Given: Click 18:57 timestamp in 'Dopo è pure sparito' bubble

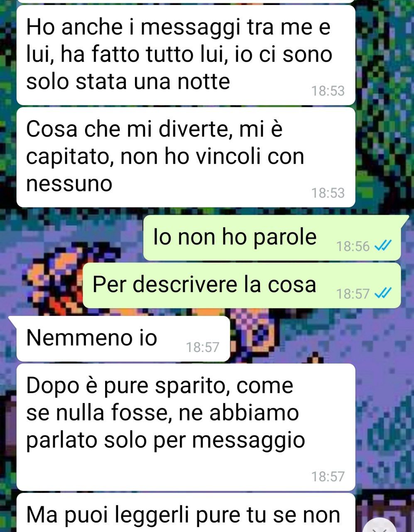Looking at the screenshot, I should click(x=328, y=476).
